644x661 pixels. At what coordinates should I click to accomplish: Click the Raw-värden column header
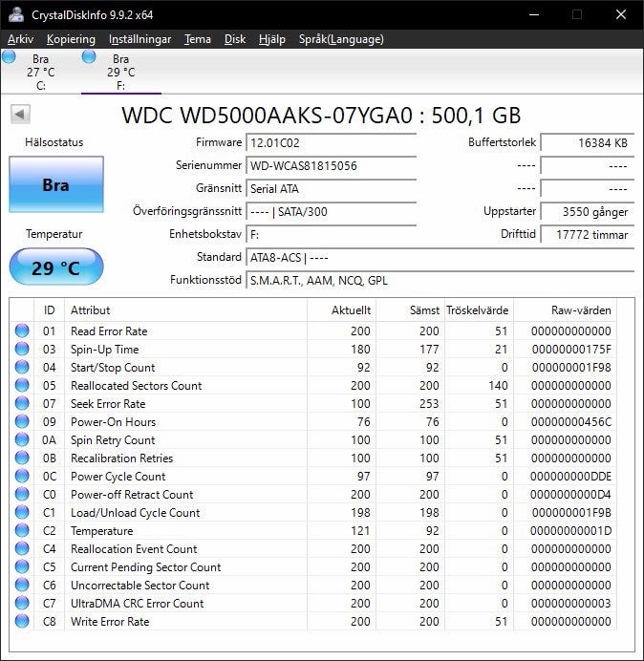point(565,310)
